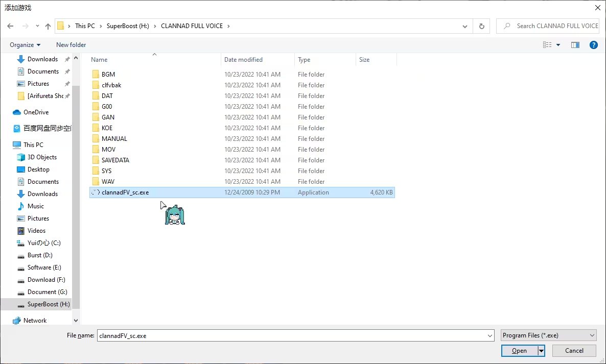Expand the breadcrumb chevron after CLANNAD FULL VOICE

point(228,26)
